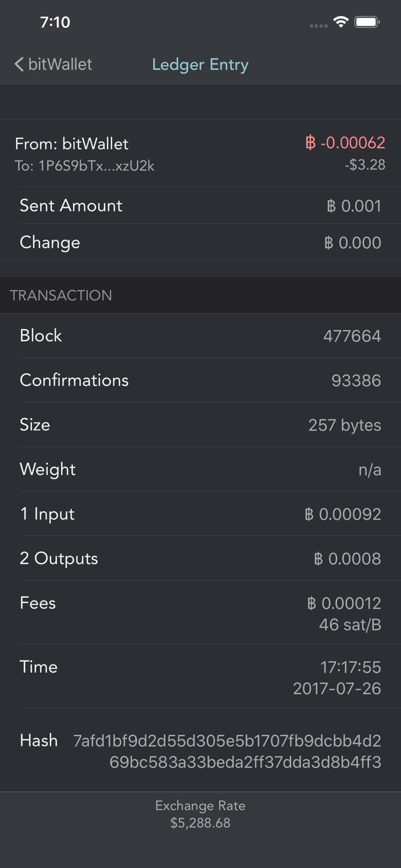Tap the -$3.28 fiat amount
This screenshot has height=868, width=401.
point(364,165)
